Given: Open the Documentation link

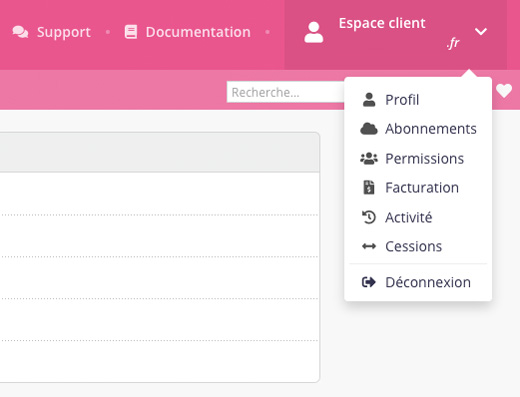Looking at the screenshot, I should pos(188,32).
